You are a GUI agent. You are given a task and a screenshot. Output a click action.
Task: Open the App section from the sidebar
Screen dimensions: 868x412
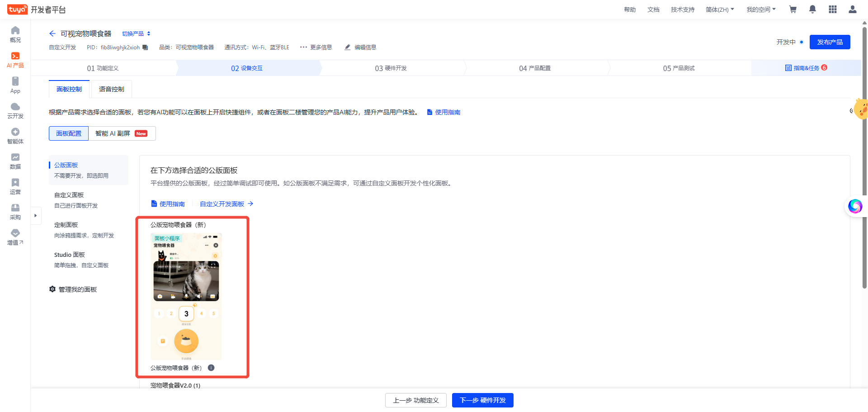pos(15,85)
